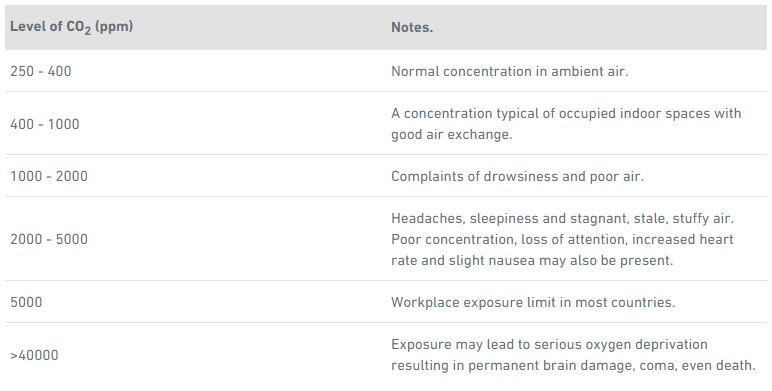Click 'Normal concentration in ambient air.' text
Image resolution: width=772 pixels, height=391 pixels.
point(510,71)
